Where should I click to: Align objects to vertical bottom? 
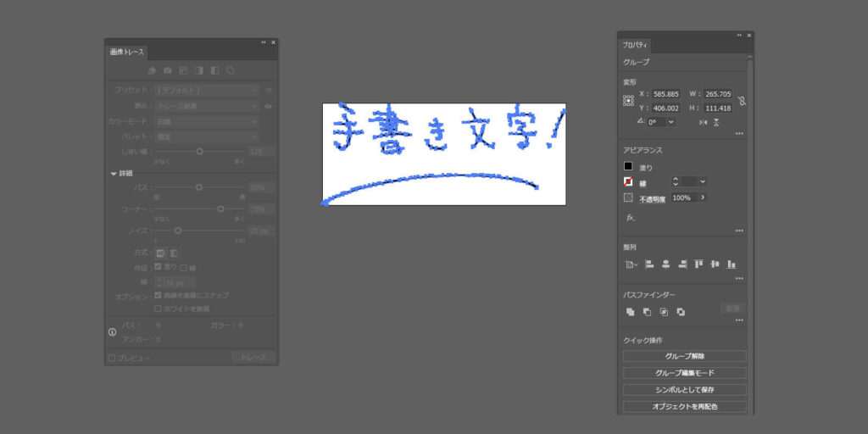tap(732, 264)
